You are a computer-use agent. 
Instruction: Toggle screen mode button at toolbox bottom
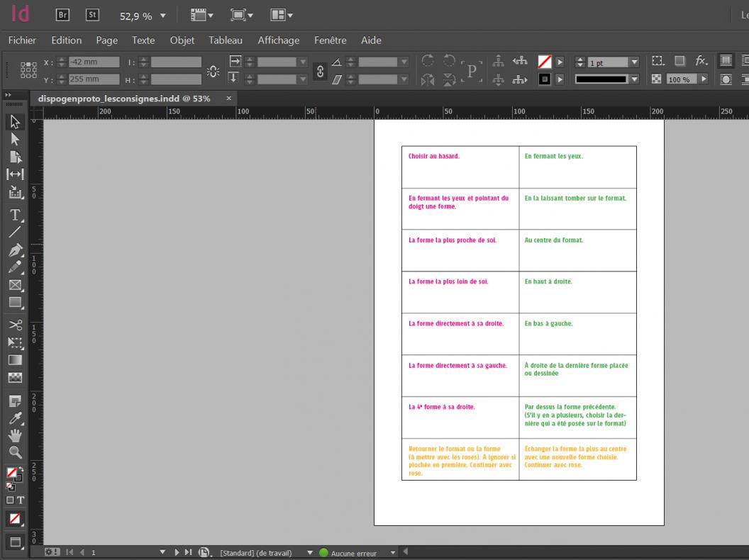coord(15,542)
